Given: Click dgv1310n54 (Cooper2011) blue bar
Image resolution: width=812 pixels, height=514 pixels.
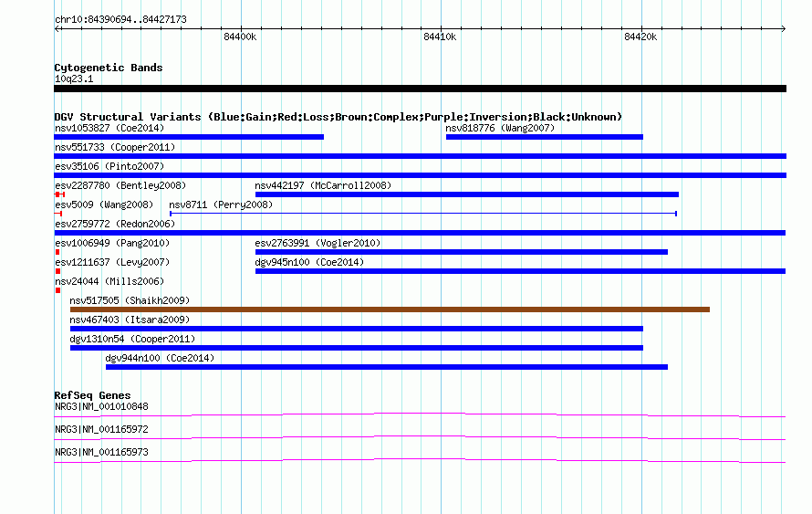Looking at the screenshot, I should pyautogui.click(x=357, y=348).
